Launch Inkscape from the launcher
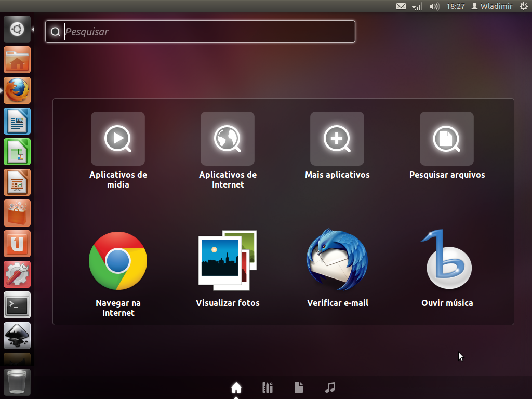Image resolution: width=532 pixels, height=399 pixels. point(17,336)
